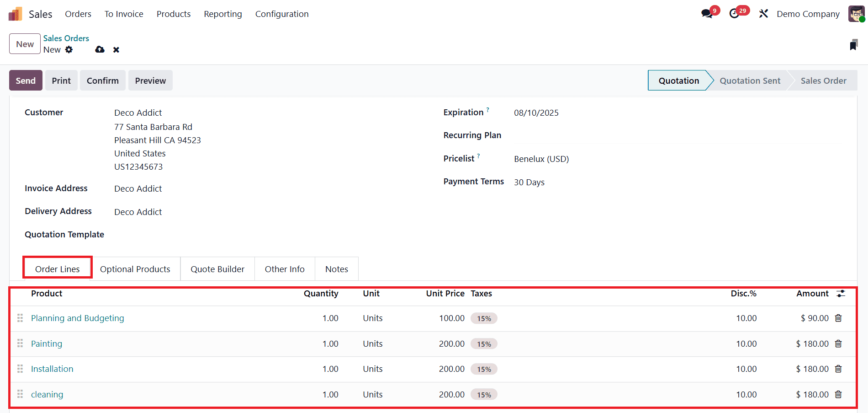Discard changes with the X icon

pyautogui.click(x=116, y=49)
